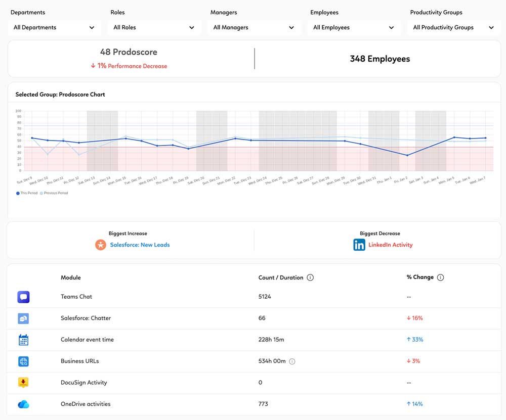This screenshot has height=420, width=506.
Task: Expand All Productivity Groups dropdown
Action: [454, 27]
